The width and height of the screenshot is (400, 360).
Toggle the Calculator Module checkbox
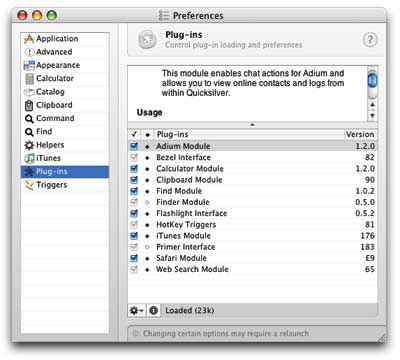pos(134,169)
